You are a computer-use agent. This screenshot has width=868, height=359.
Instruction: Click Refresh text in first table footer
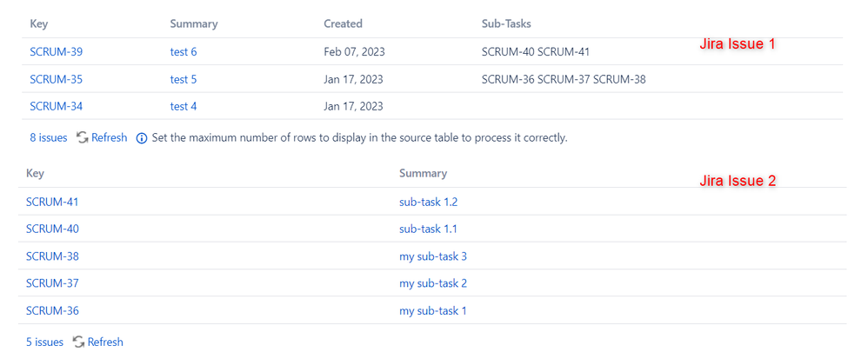tap(109, 137)
